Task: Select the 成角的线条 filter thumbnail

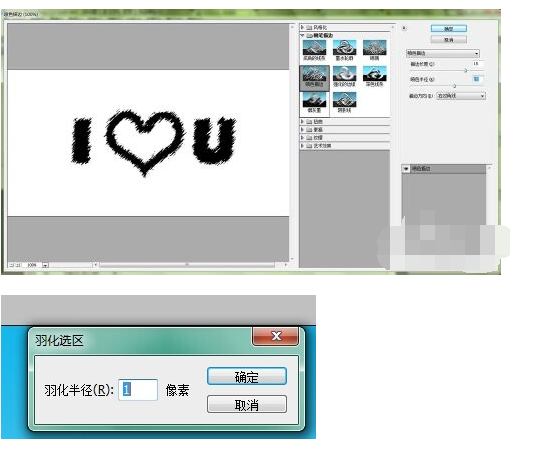Action: 314,51
